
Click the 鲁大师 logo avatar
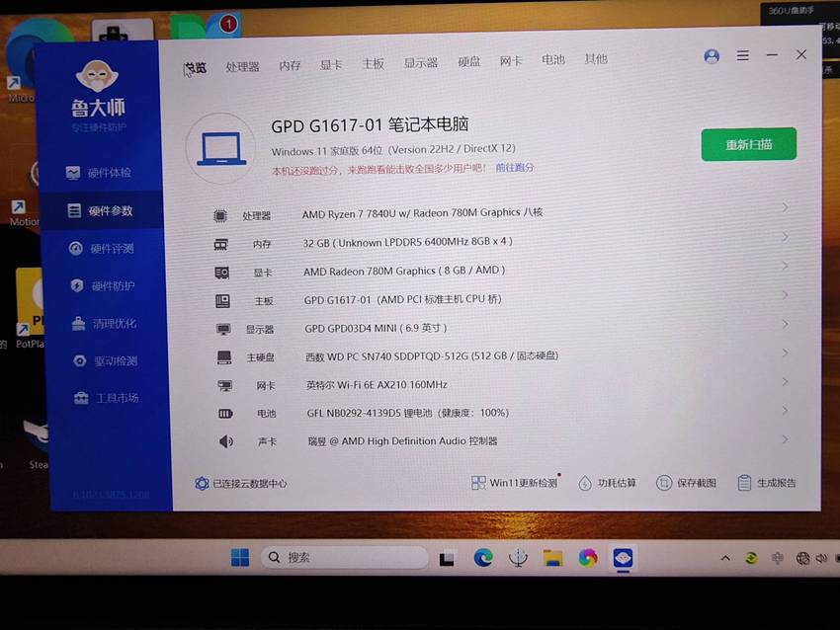[x=97, y=76]
